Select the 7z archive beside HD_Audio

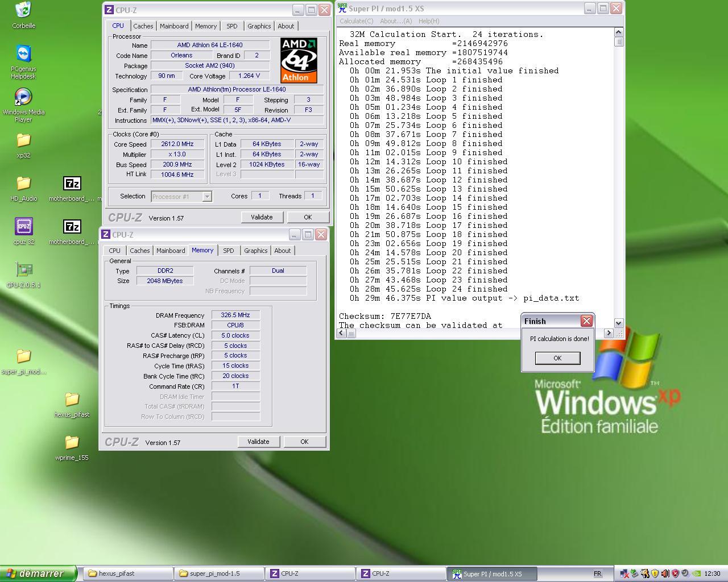pos(72,183)
